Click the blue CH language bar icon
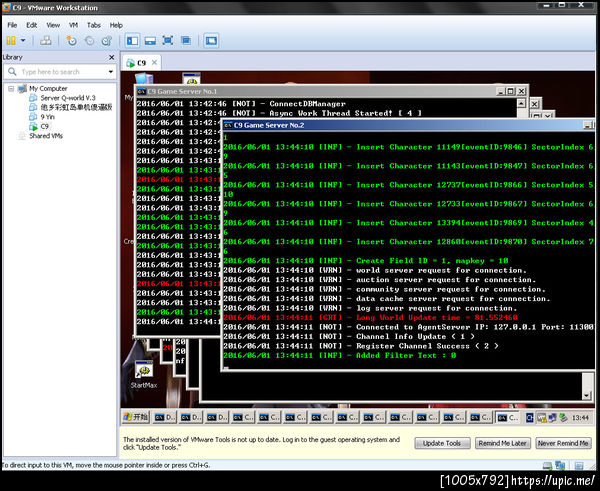Viewport: 600px width, 491px height. click(529, 418)
